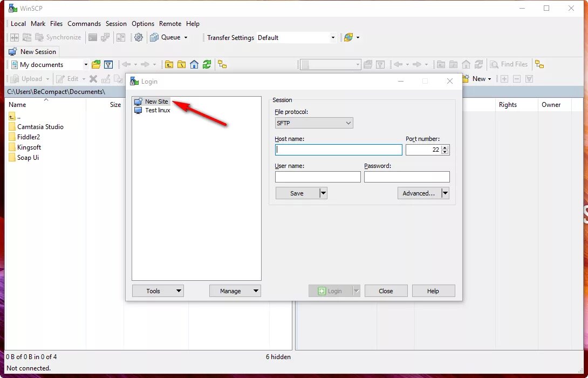The height and width of the screenshot is (378, 588).
Task: Click the Close button in Login dialog
Action: 386,291
